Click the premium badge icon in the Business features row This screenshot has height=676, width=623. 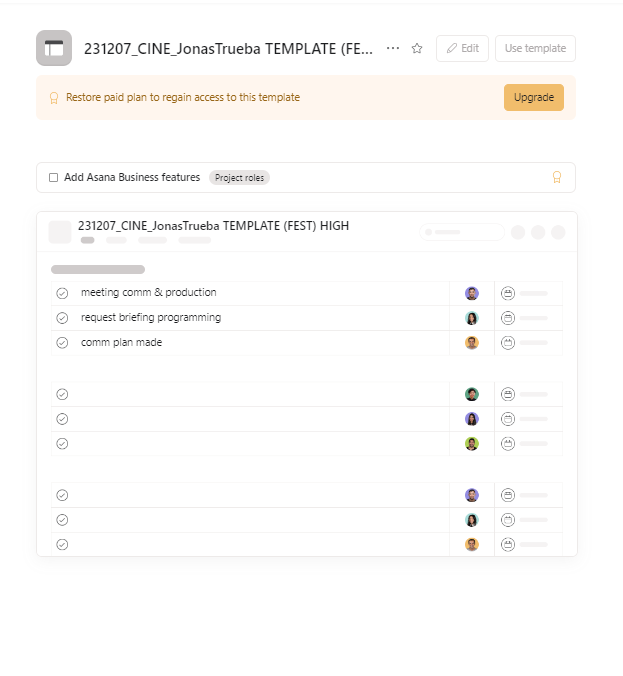pyautogui.click(x=557, y=177)
